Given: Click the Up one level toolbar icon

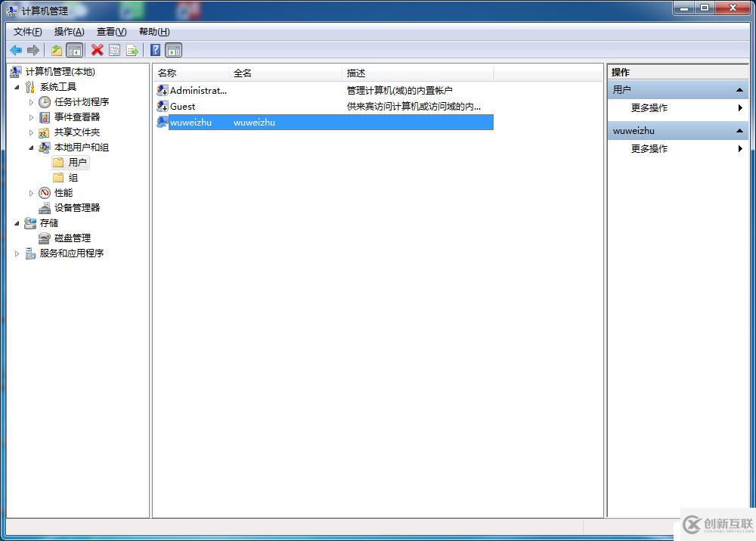Looking at the screenshot, I should coord(57,50).
